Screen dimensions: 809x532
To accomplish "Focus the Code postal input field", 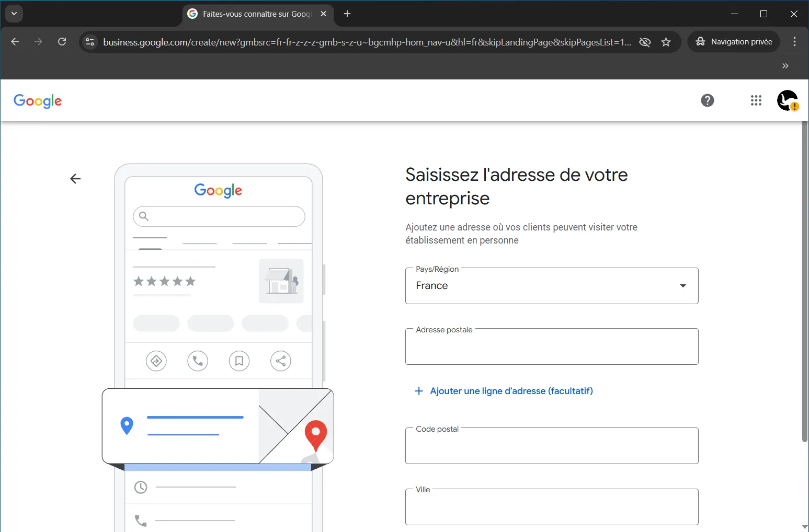I will (551, 446).
